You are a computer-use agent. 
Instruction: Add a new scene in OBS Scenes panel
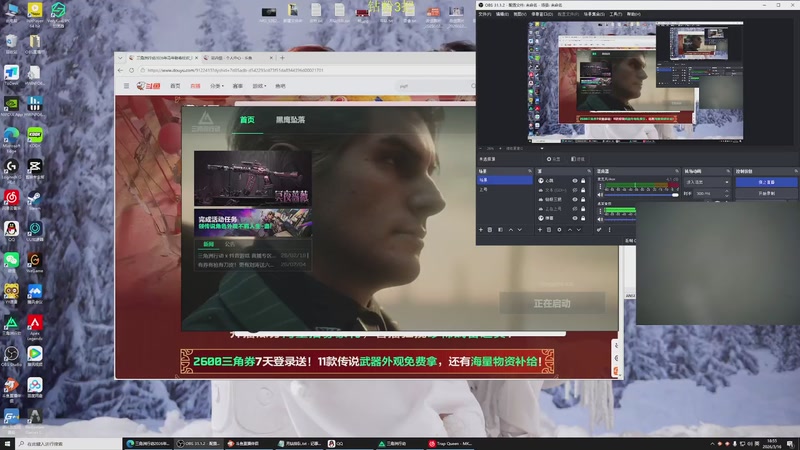click(x=481, y=230)
